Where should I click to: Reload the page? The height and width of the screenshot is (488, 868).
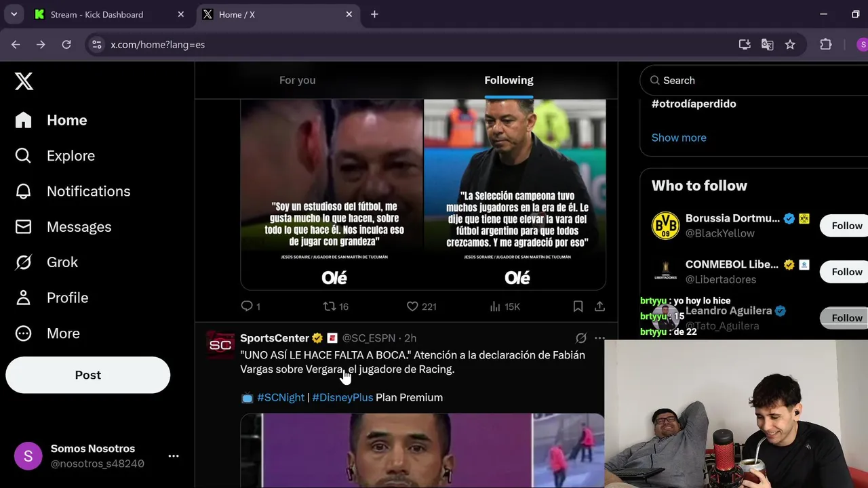click(x=66, y=45)
